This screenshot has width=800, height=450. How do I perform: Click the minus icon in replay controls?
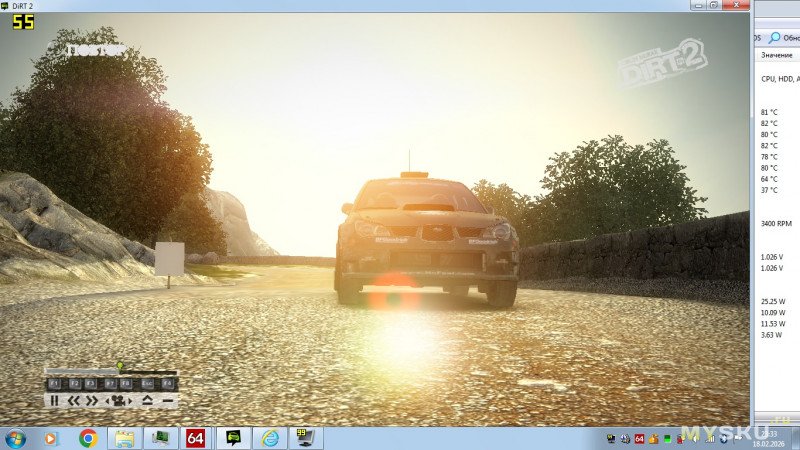(167, 400)
